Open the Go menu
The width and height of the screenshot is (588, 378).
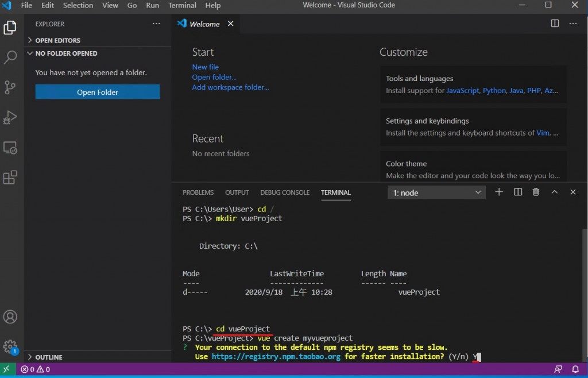(x=132, y=5)
